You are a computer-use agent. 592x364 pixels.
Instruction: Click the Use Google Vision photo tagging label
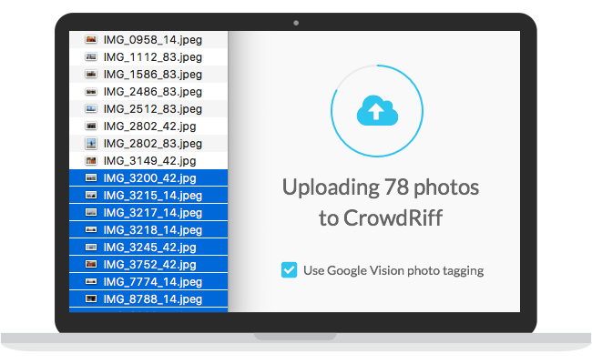[x=393, y=270]
